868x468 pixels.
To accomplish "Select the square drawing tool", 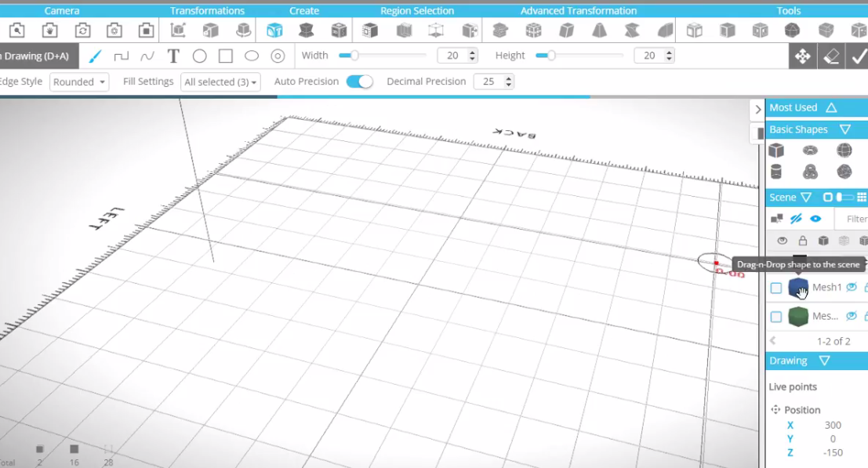I will [x=225, y=56].
